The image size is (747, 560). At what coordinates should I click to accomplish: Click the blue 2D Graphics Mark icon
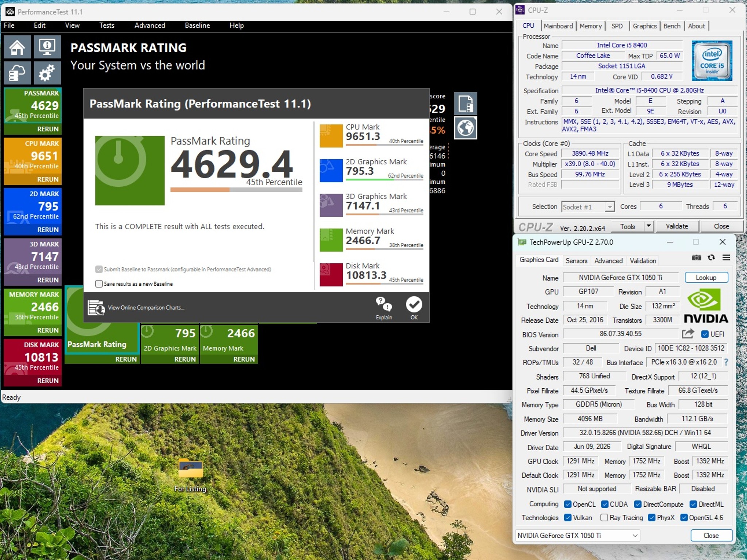(x=331, y=170)
